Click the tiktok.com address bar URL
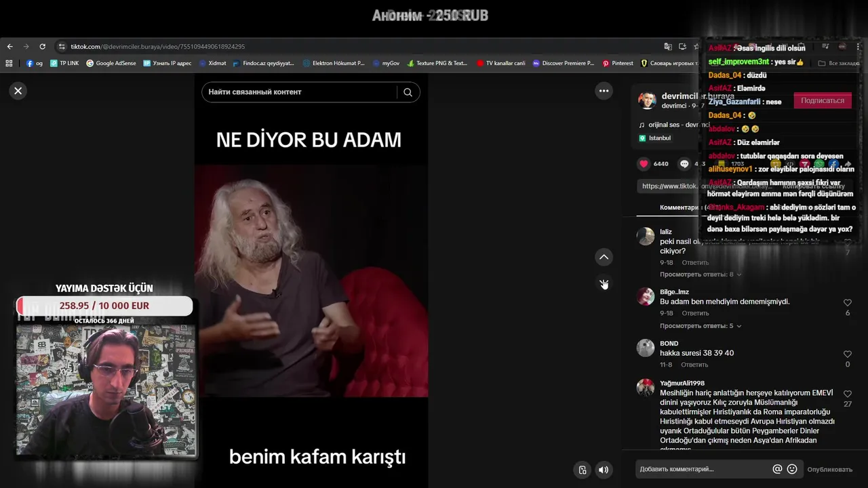 (x=158, y=47)
